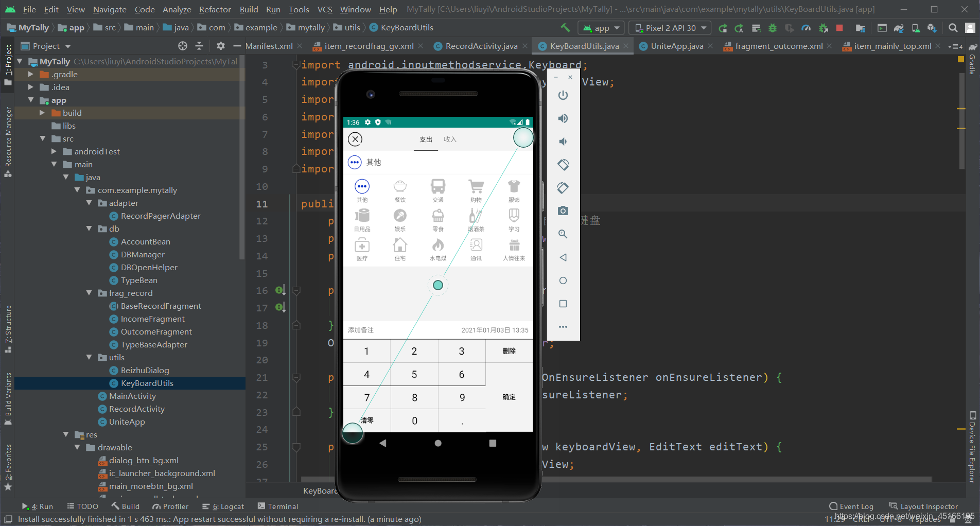
Task: Click the emulator screenshot camera icon
Action: click(x=563, y=211)
